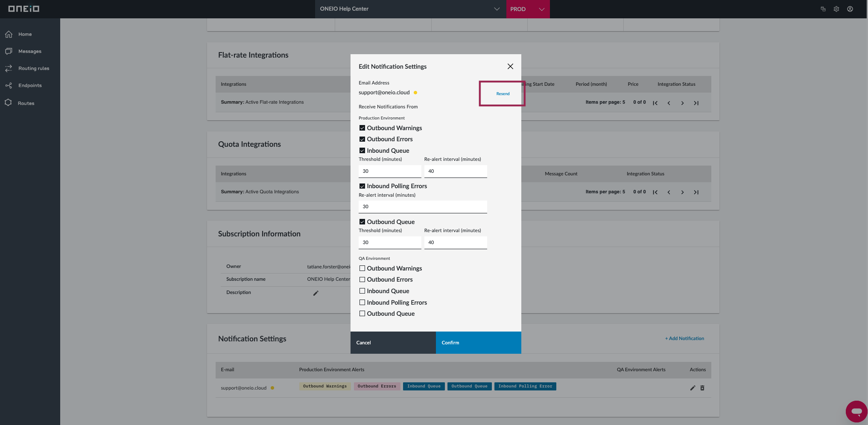Go to next page of Flat-rate Integrations

tap(683, 103)
